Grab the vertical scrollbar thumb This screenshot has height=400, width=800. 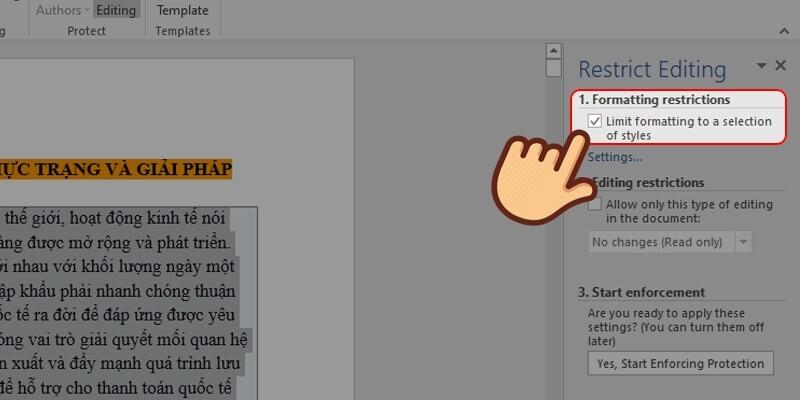tap(553, 68)
